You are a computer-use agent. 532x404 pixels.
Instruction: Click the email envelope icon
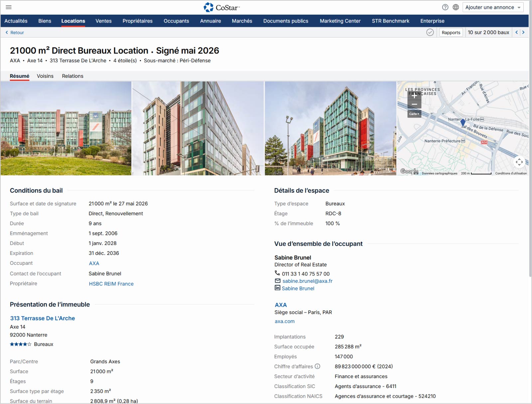[x=278, y=281]
